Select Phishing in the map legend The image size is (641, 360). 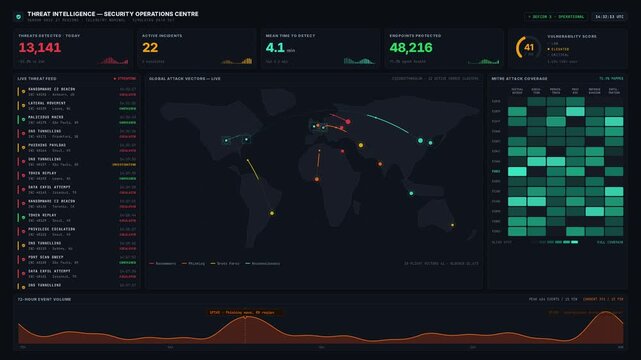point(193,264)
